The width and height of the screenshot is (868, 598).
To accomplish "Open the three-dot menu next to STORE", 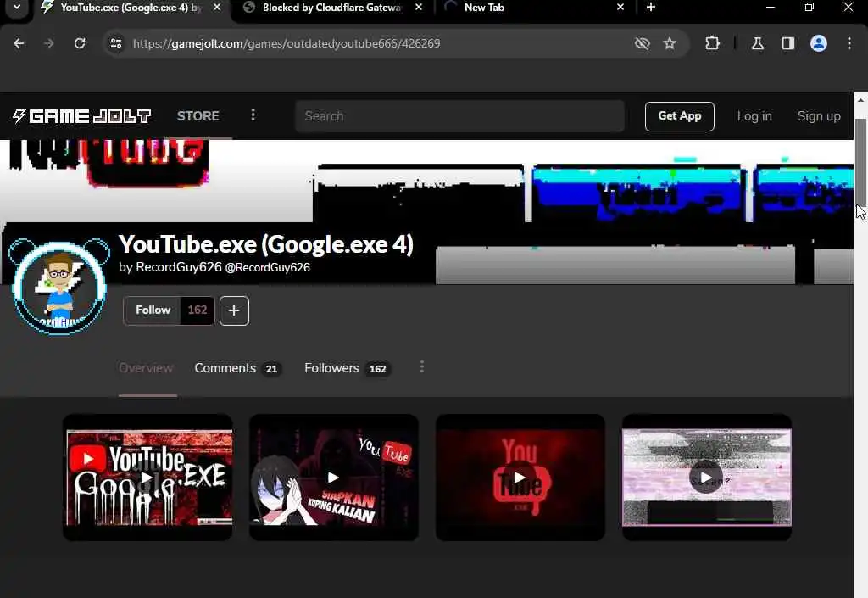I will pos(253,115).
